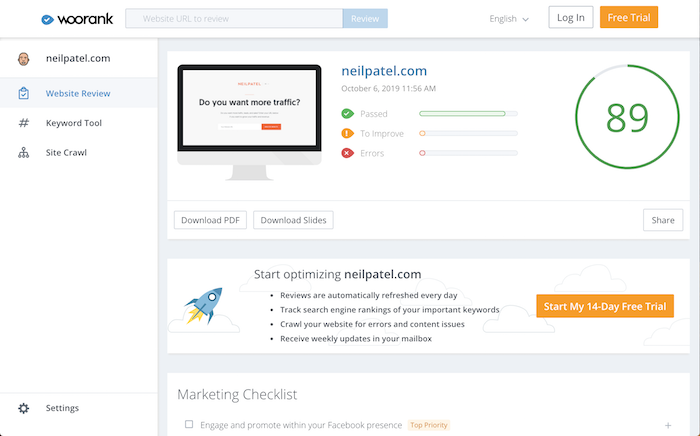Click 'Receive weekly updates in your mailbox'
700x436 pixels.
pyautogui.click(x=356, y=339)
